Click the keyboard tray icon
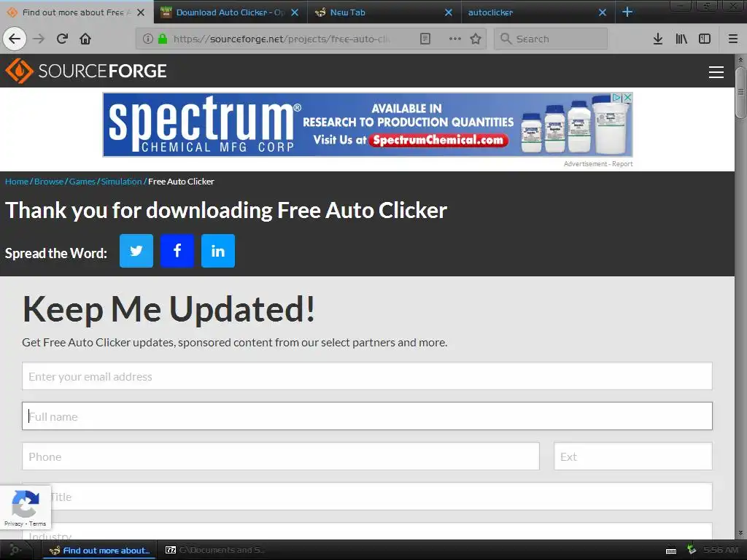This screenshot has height=560, width=747. [671, 551]
